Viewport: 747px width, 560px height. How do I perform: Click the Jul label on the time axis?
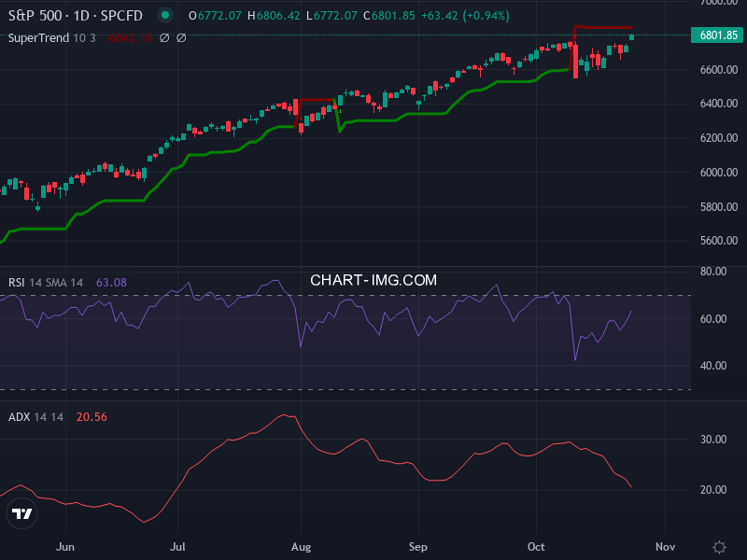click(x=177, y=548)
